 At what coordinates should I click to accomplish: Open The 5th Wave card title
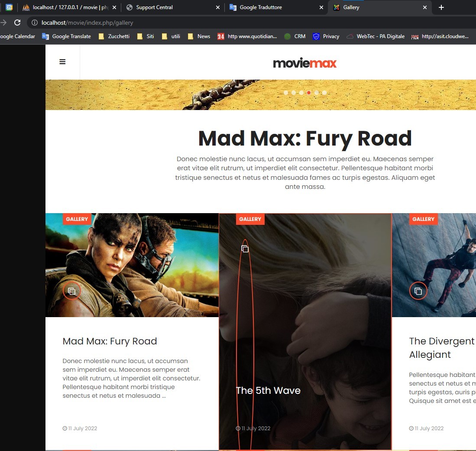click(x=268, y=390)
